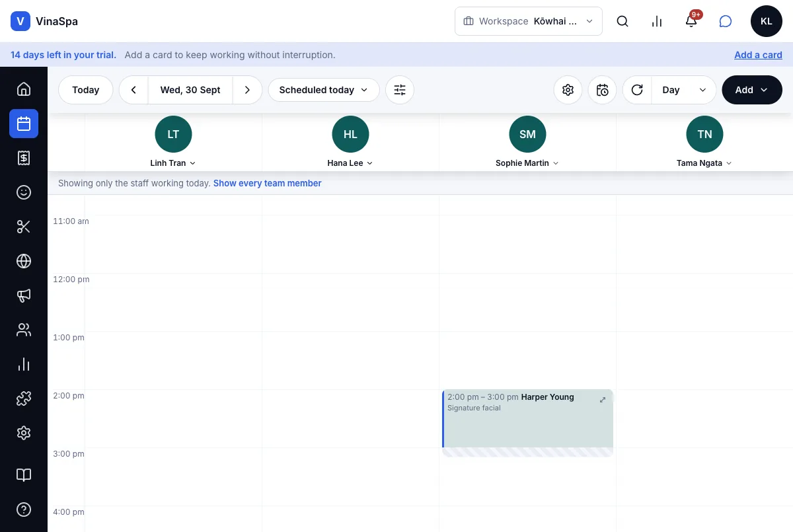The height and width of the screenshot is (532, 793).
Task: Click the 4:00 pm time label
Action: pyautogui.click(x=69, y=512)
